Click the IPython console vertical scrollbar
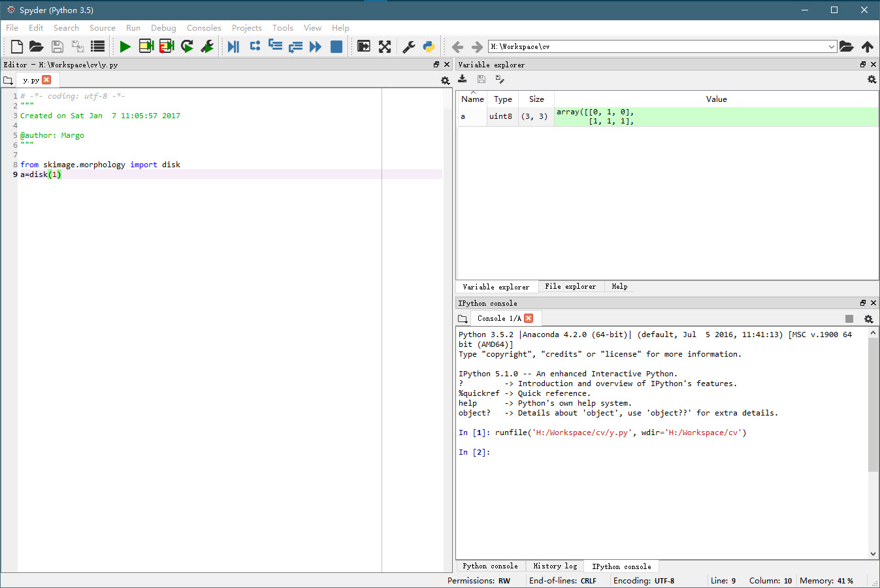 873,405
